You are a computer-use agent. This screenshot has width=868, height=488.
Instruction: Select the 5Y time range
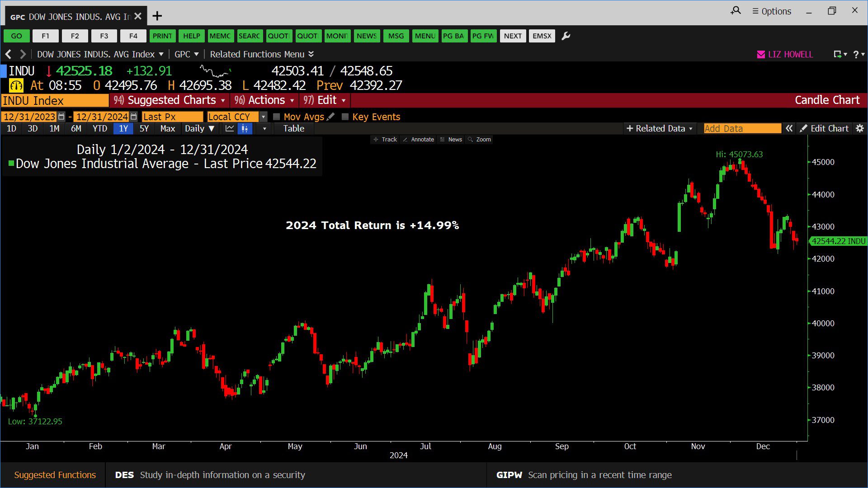click(x=144, y=129)
